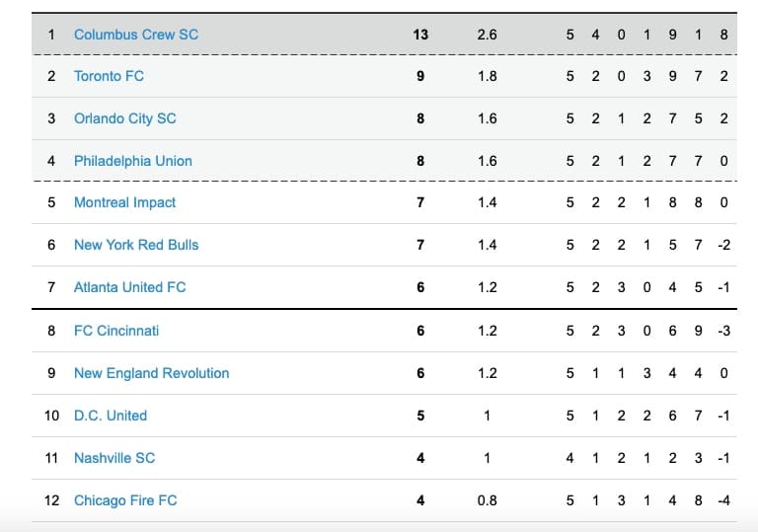Click Chicago Fire's 0.8 points-per-game value
The image size is (758, 532).
(x=488, y=500)
